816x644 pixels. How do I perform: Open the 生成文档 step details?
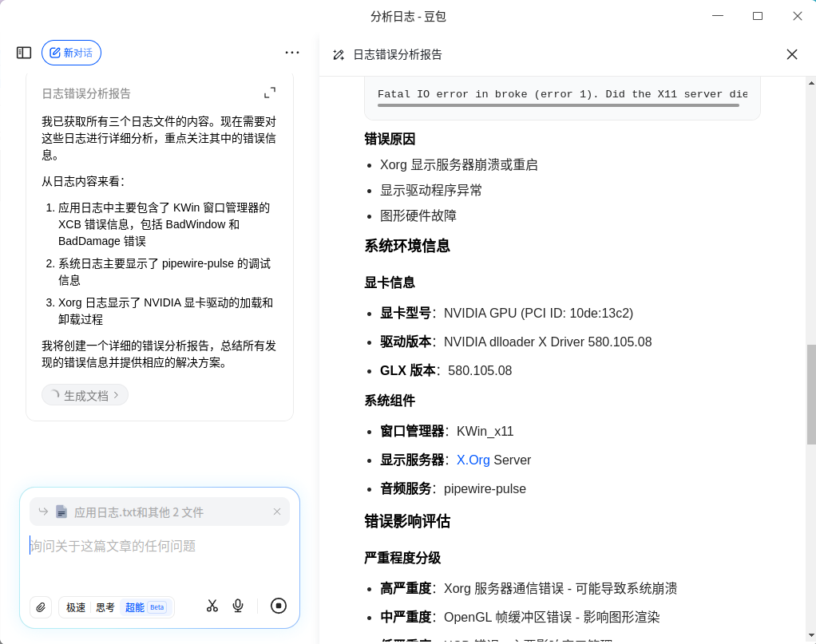85,395
